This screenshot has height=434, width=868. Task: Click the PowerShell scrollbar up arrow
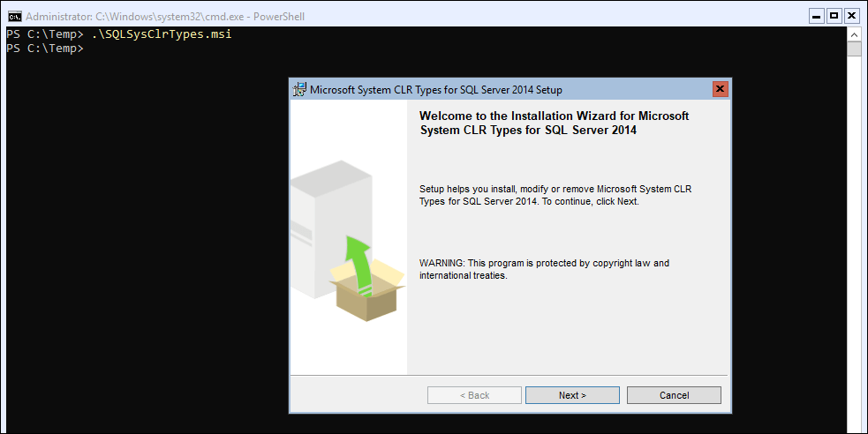[854, 34]
